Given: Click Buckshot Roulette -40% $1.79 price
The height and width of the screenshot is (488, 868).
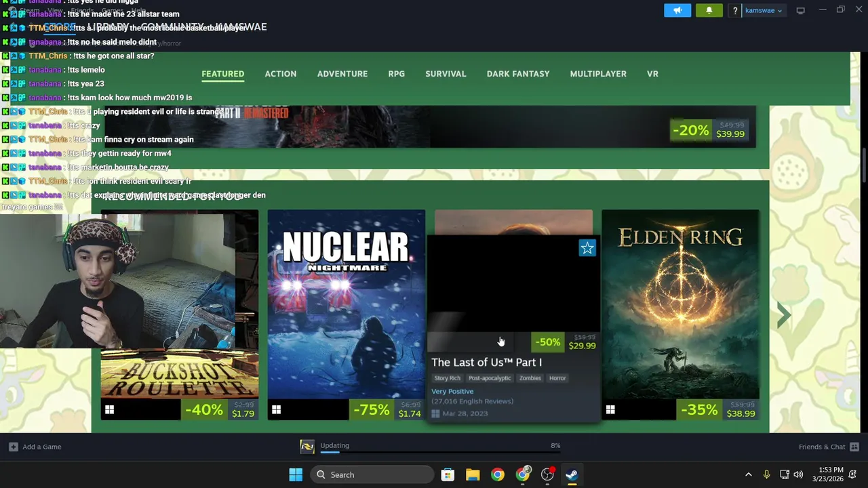Looking at the screenshot, I should (220, 409).
